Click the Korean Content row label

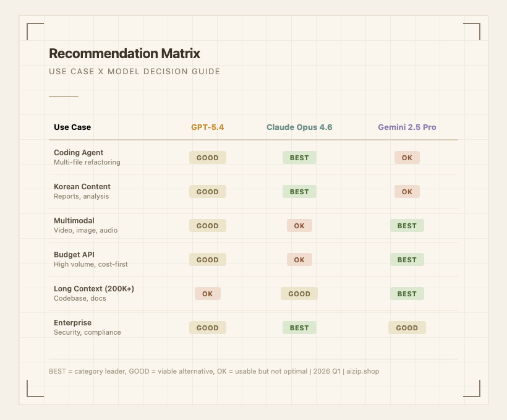coord(82,187)
